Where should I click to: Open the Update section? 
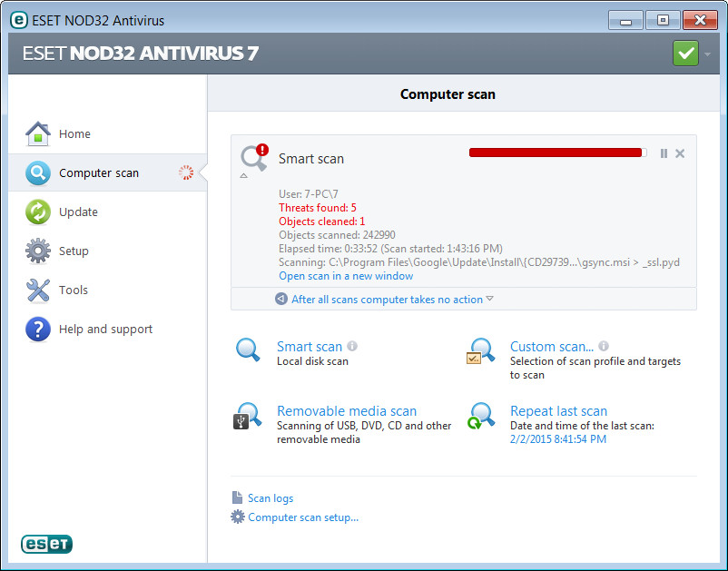pos(108,212)
